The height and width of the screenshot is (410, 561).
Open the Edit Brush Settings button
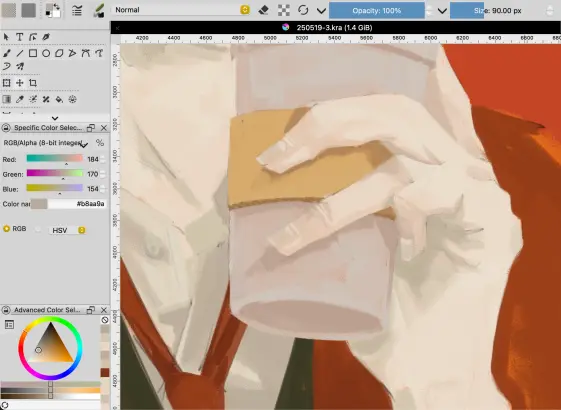pos(77,10)
